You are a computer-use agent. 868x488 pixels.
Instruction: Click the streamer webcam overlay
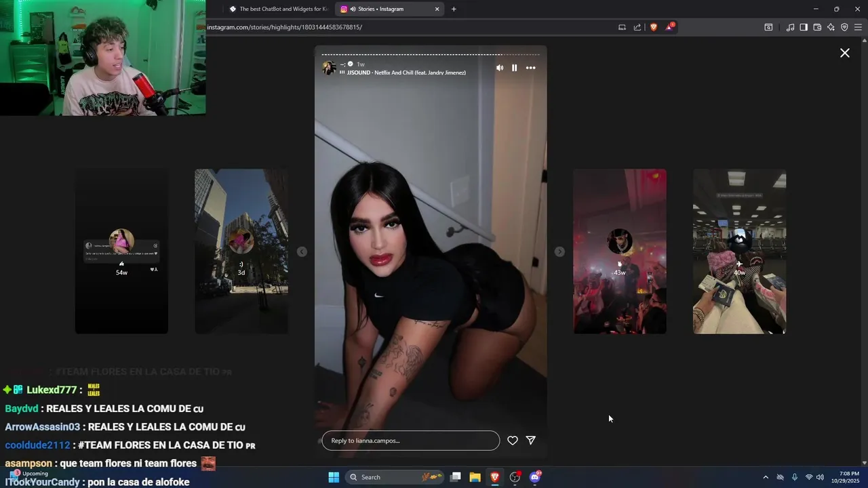102,58
